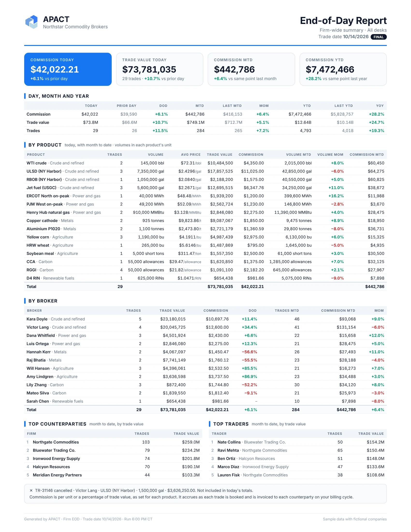Click the By Product section heading
Viewport: 411px width, 532px height.
click(x=45, y=145)
